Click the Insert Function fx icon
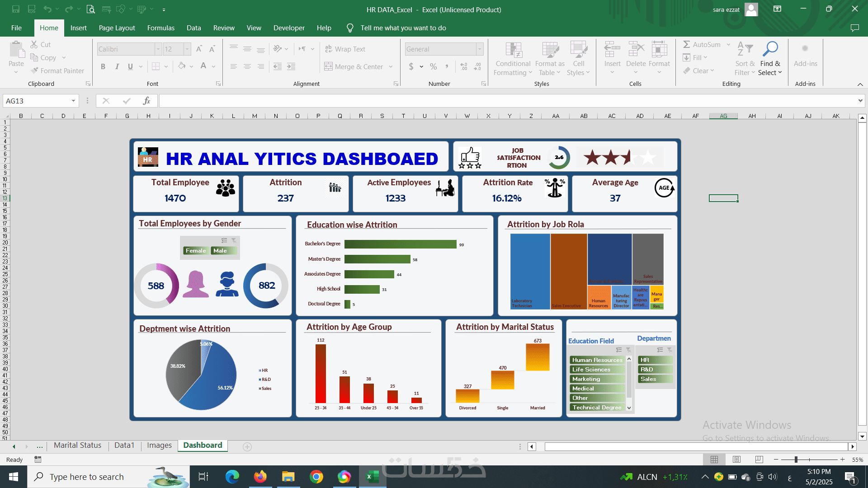This screenshot has width=868, height=488. click(x=146, y=101)
